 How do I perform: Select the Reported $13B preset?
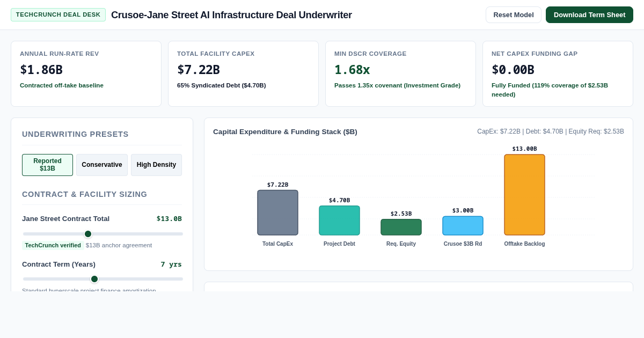point(47,165)
